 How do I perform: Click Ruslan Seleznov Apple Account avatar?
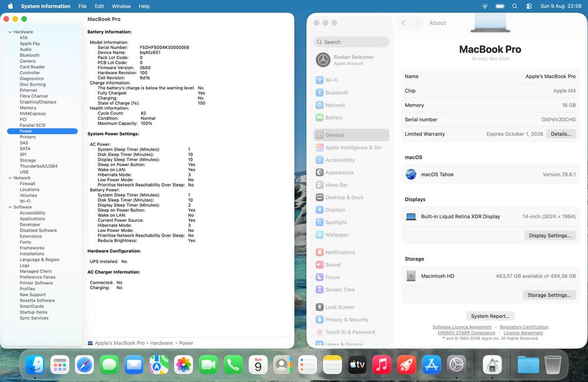tap(323, 59)
